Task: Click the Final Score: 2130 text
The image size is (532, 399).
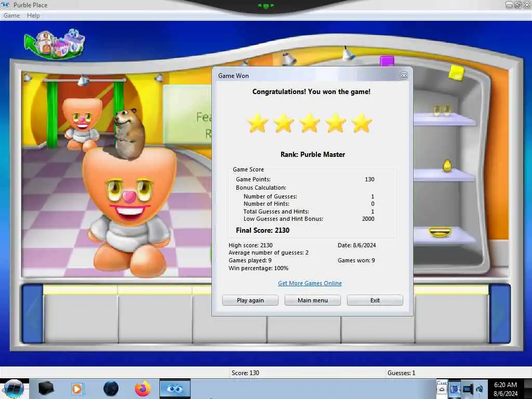Action: [262, 230]
